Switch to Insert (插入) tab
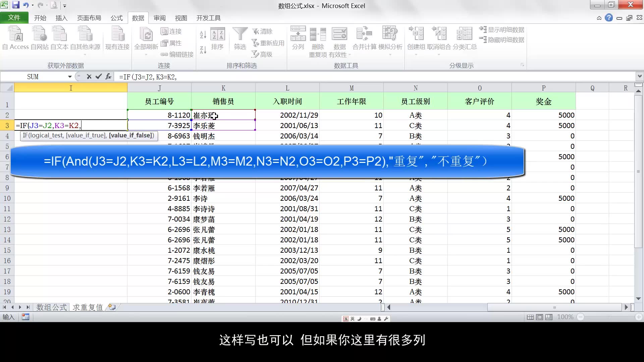 (61, 18)
